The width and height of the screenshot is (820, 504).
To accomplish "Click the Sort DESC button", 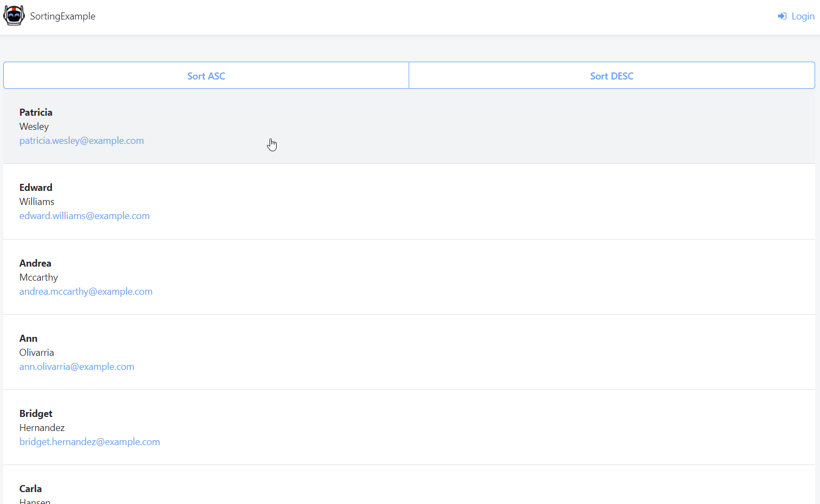I will click(x=612, y=75).
